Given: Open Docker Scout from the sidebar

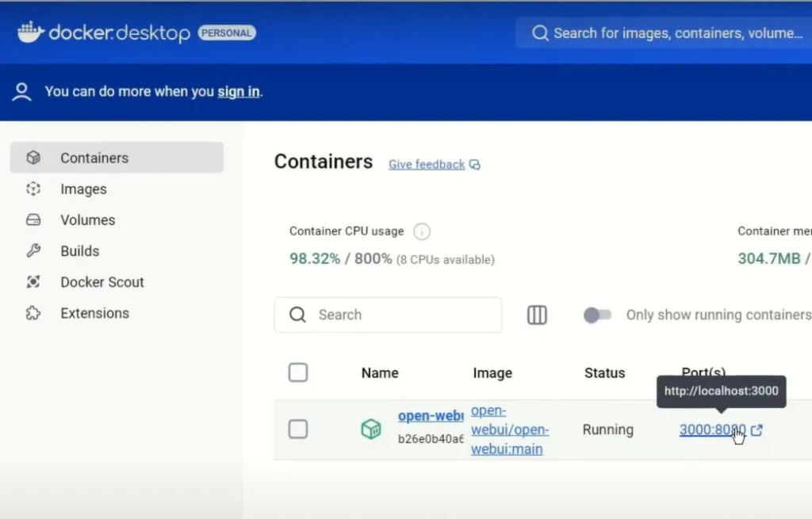Looking at the screenshot, I should (117, 282).
